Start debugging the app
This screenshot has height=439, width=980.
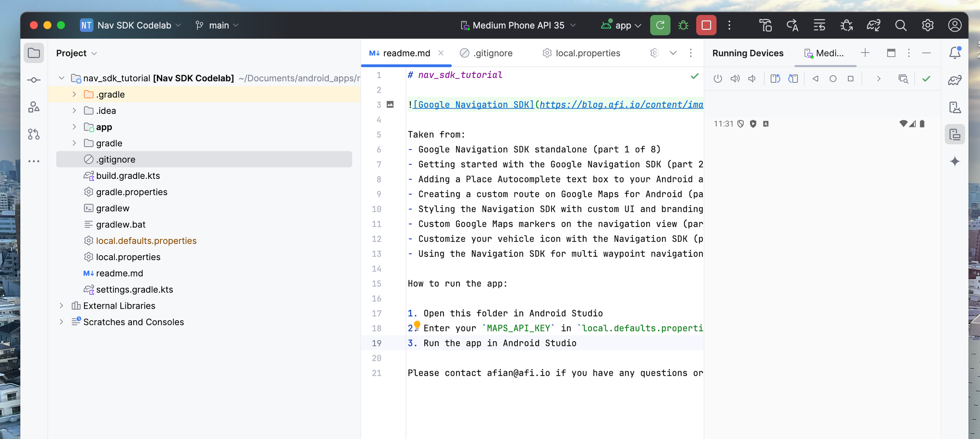(683, 25)
